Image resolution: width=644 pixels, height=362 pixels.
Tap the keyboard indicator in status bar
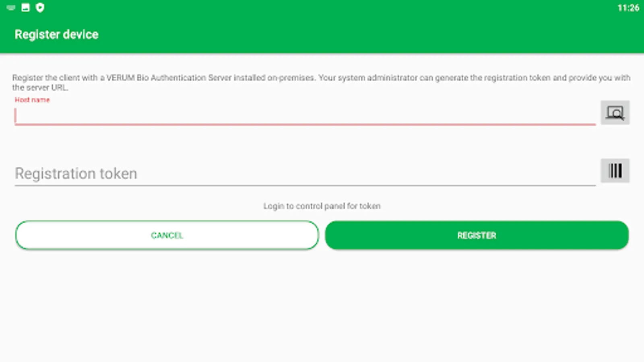[11, 8]
